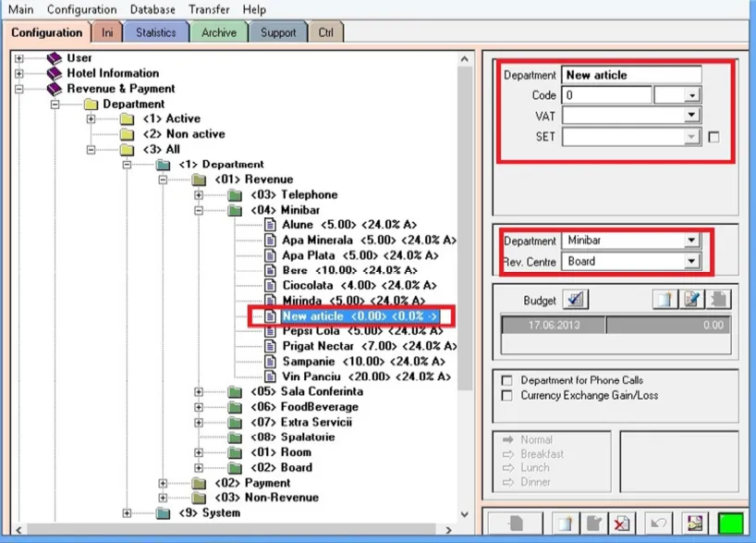This screenshot has width=756, height=543.
Task: Click the Department name input field
Action: [631, 75]
